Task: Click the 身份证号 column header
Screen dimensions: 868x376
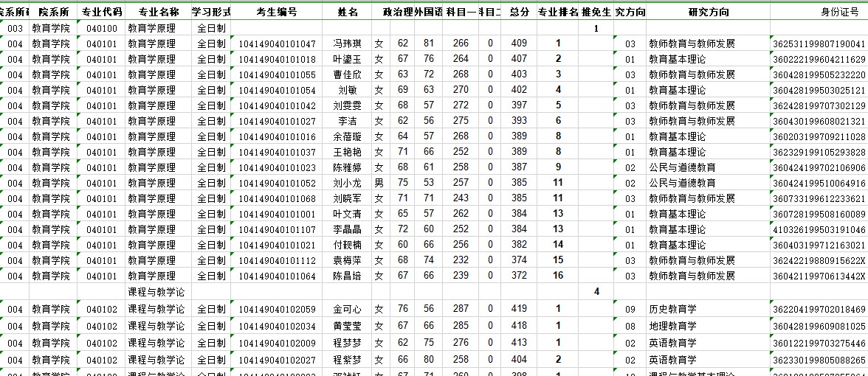Action: tap(819, 13)
